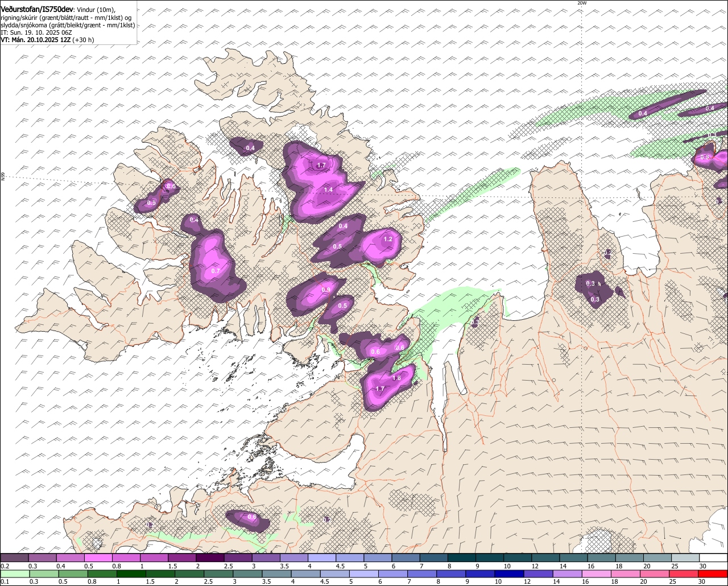Click the '0.9' snowfall value on the map
728x586 pixels.
pyautogui.click(x=326, y=290)
